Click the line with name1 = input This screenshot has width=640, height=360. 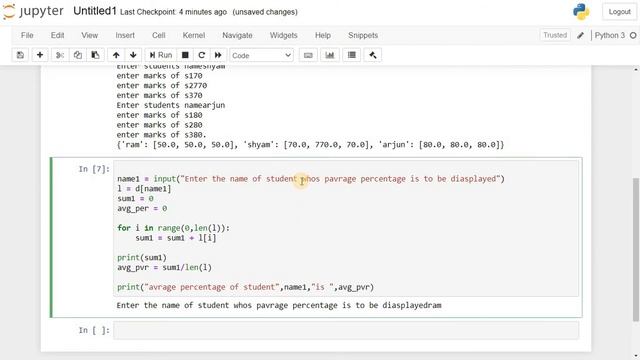tap(311, 179)
